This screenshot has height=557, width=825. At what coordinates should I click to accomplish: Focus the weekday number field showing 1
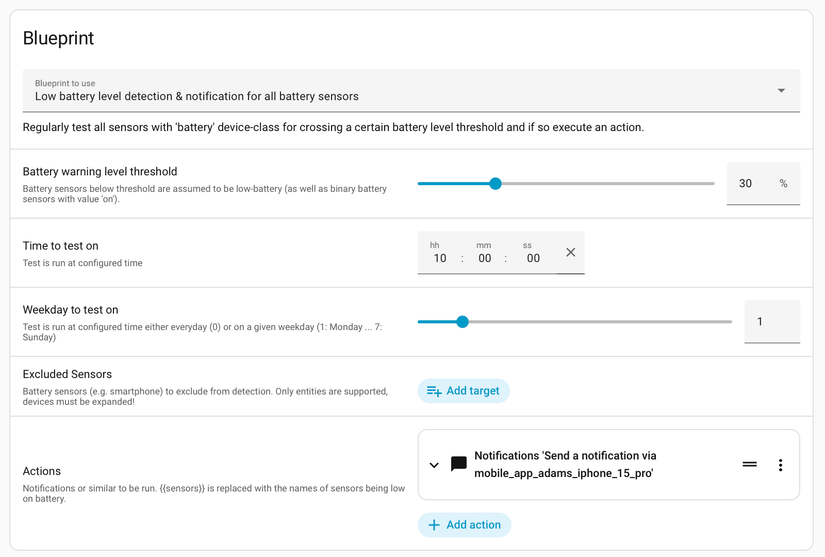point(771,322)
